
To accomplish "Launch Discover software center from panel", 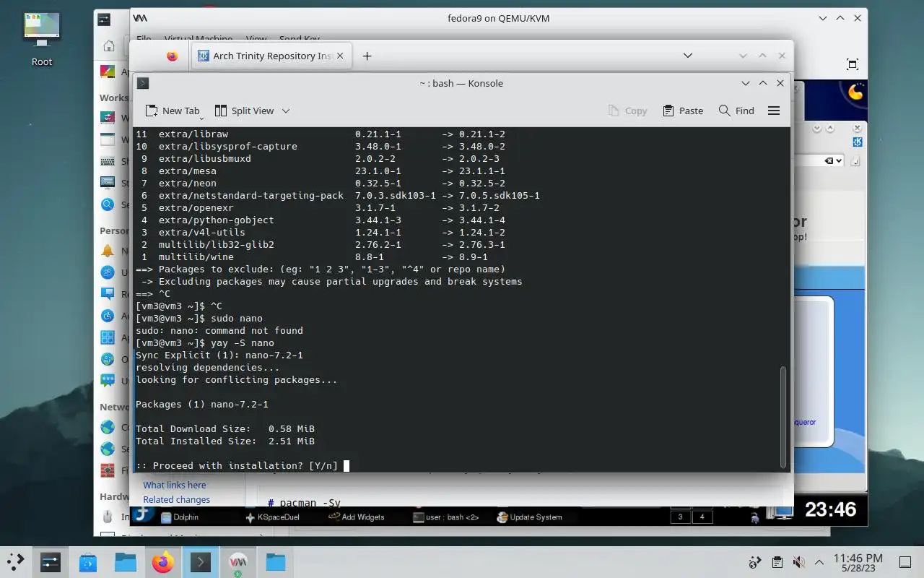I will click(88, 561).
